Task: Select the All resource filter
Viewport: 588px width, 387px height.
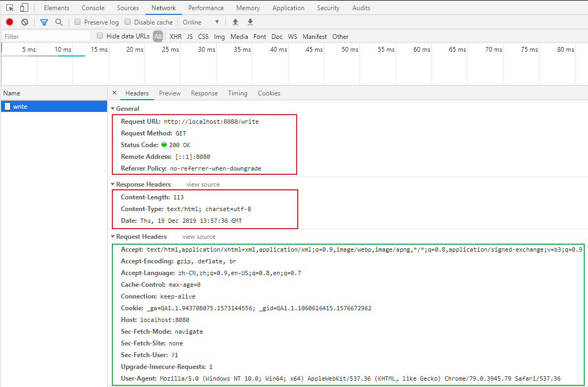Action: click(x=158, y=36)
